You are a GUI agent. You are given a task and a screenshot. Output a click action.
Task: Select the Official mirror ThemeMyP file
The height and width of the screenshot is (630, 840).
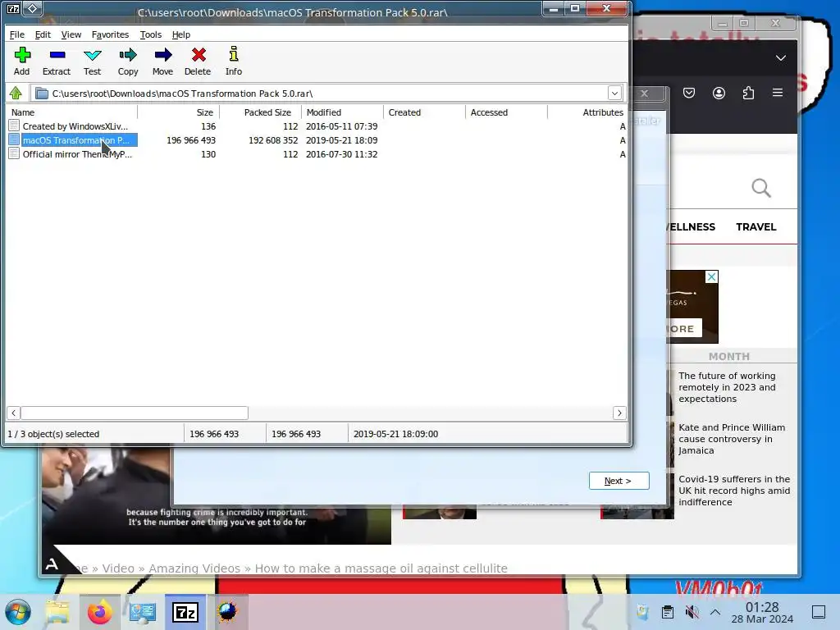click(x=77, y=154)
